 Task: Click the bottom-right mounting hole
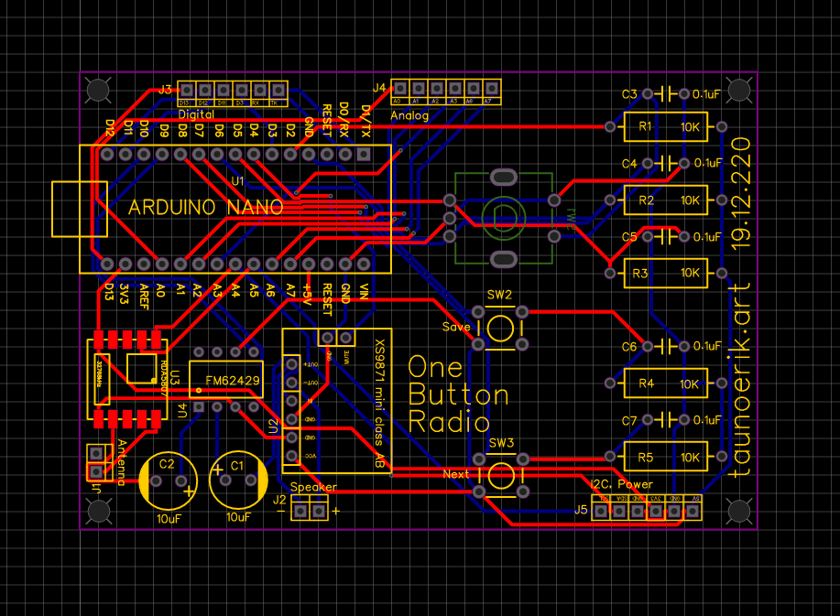(x=738, y=511)
